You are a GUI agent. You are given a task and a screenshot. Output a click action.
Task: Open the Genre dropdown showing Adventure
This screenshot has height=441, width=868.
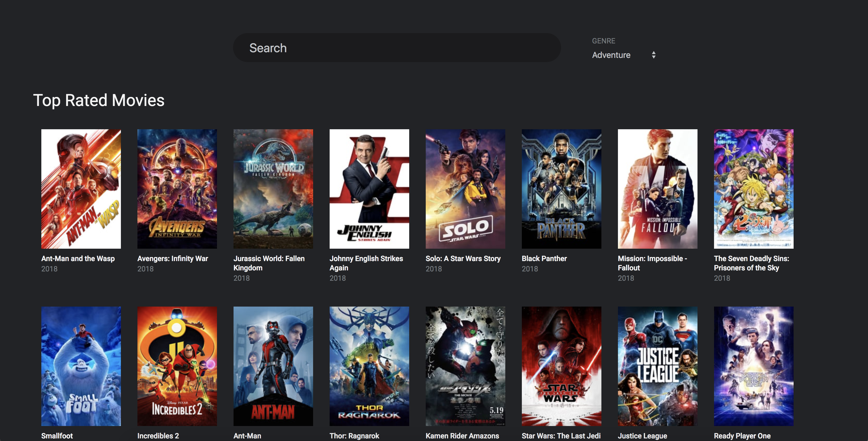611,55
